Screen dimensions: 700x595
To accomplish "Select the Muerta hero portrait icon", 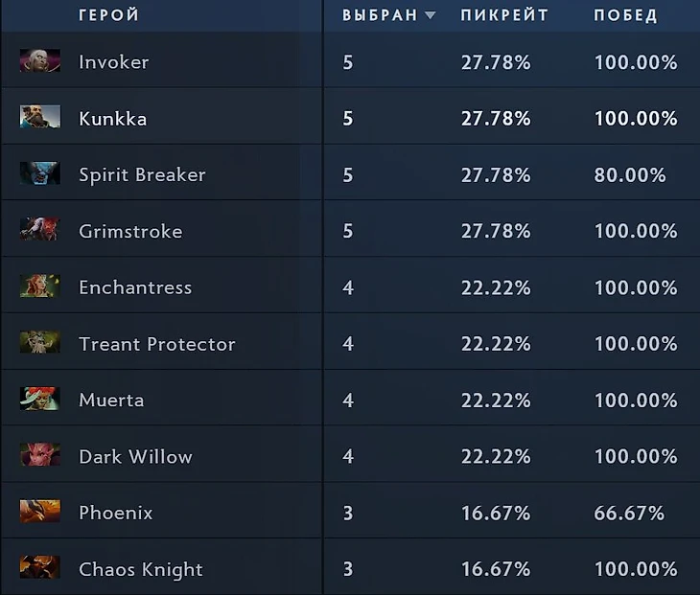I will point(39,400).
